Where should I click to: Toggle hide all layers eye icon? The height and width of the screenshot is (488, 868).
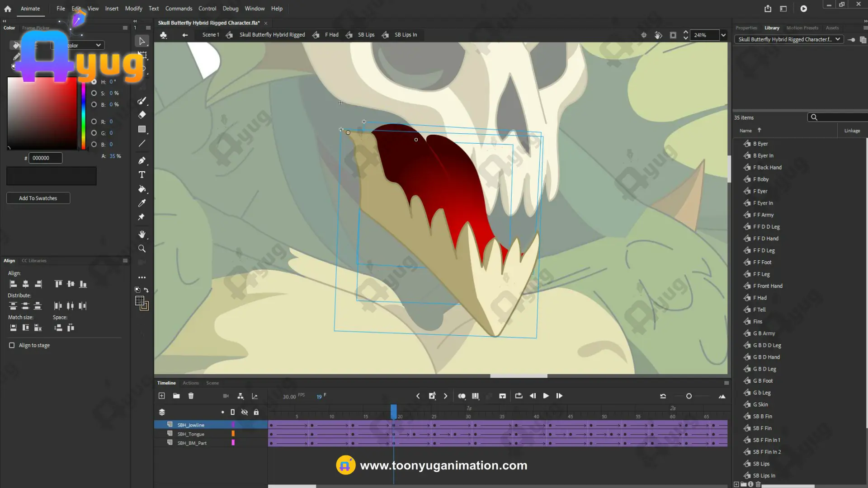click(245, 412)
